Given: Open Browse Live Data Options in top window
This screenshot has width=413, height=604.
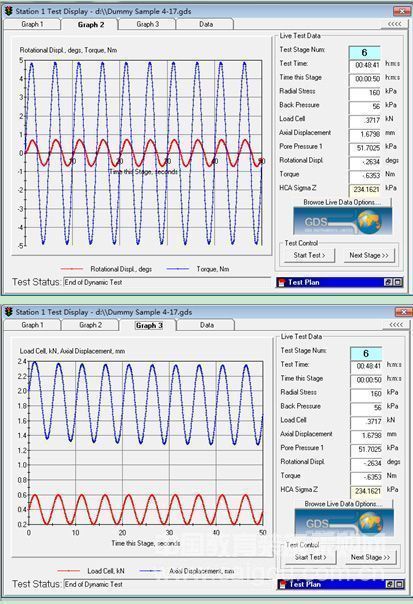Looking at the screenshot, I should [x=342, y=202].
